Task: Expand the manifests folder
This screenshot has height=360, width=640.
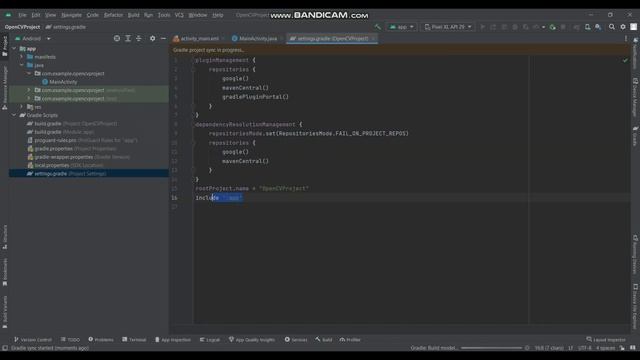Action: (x=22, y=57)
